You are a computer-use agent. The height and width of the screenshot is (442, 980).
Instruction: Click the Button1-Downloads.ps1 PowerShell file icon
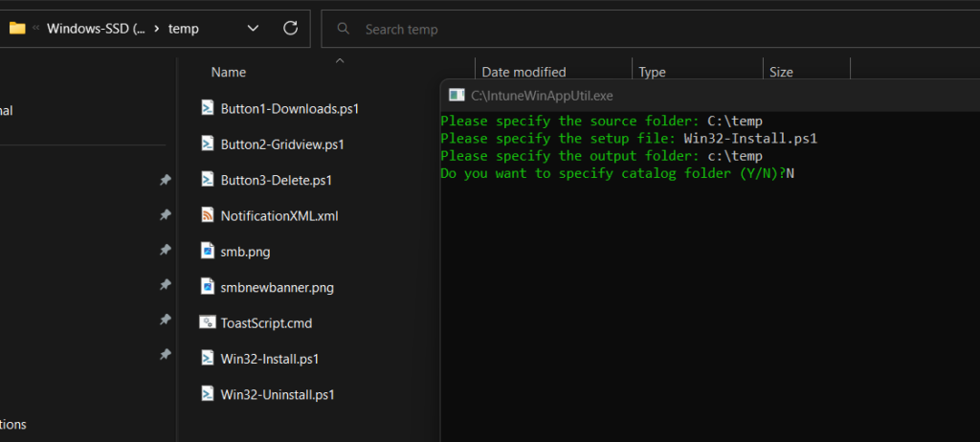point(207,108)
